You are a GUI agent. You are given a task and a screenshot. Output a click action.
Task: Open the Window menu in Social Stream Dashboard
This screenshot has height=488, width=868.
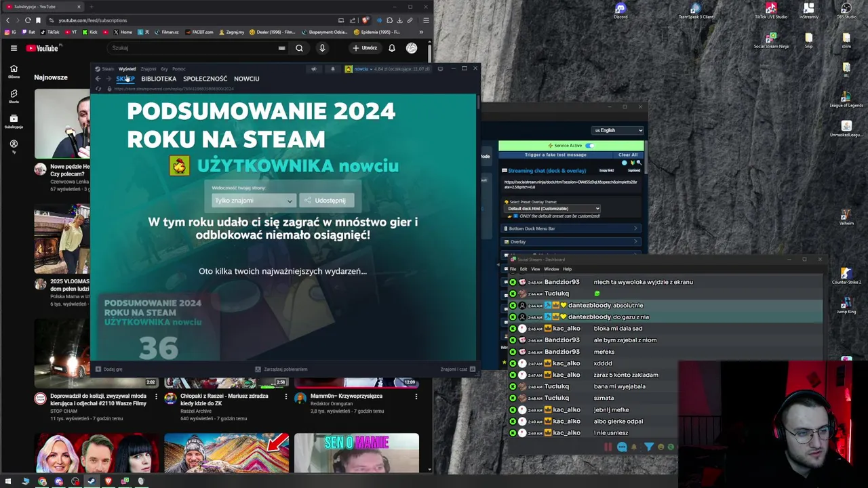tap(551, 269)
